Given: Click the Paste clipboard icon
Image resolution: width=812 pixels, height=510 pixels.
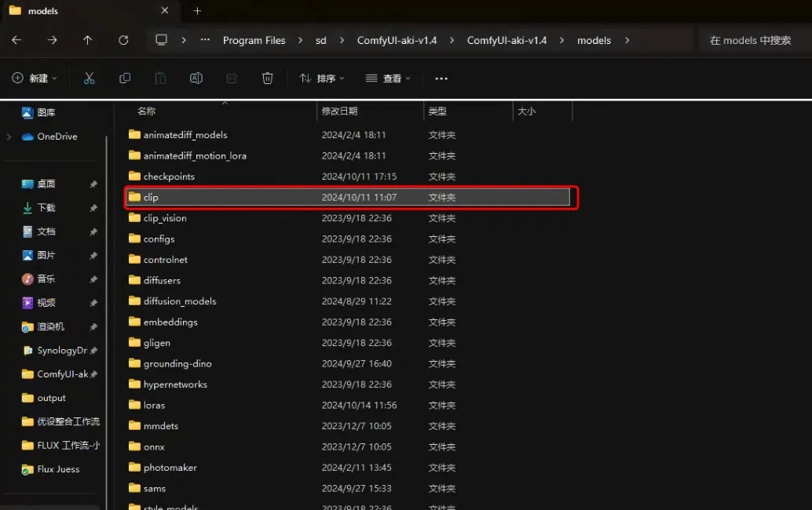Looking at the screenshot, I should [160, 78].
